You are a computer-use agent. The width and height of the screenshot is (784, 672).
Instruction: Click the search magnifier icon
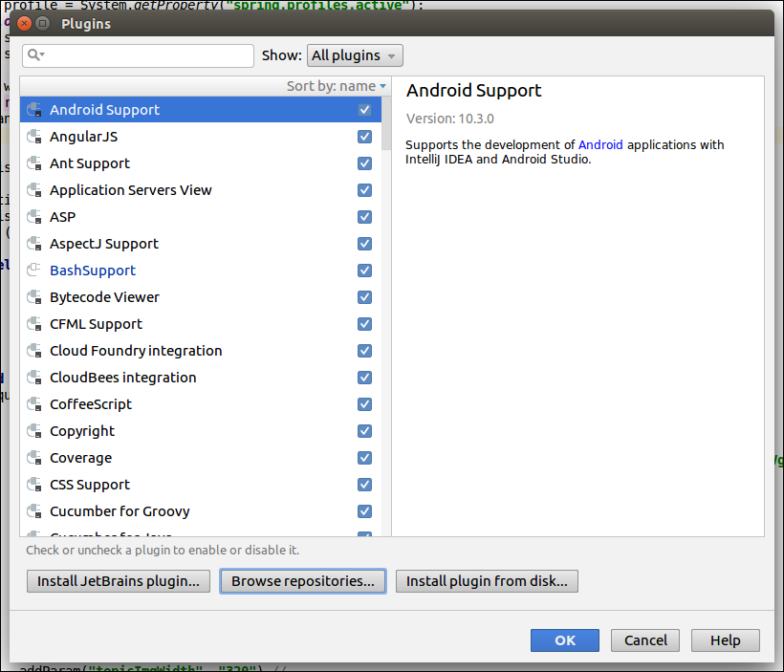coord(35,54)
